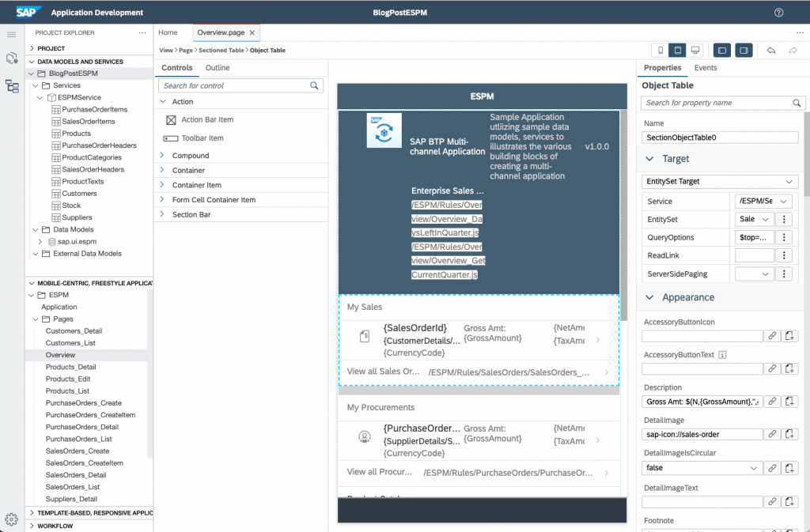Expand the sap.ui.espm data model

point(40,241)
